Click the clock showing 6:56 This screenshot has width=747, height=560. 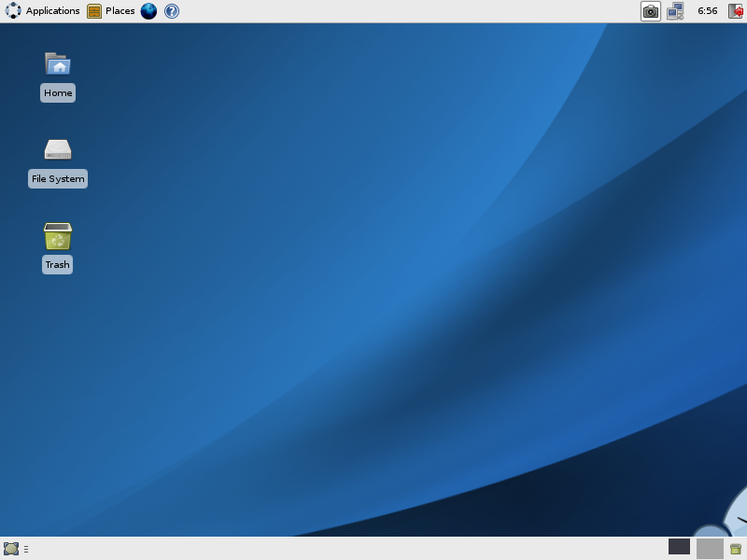708,11
